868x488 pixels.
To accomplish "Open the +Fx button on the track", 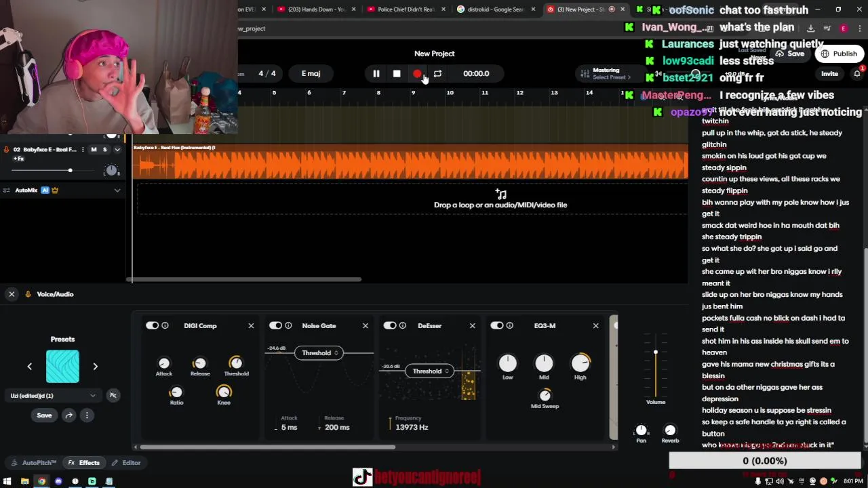I will click(18, 159).
